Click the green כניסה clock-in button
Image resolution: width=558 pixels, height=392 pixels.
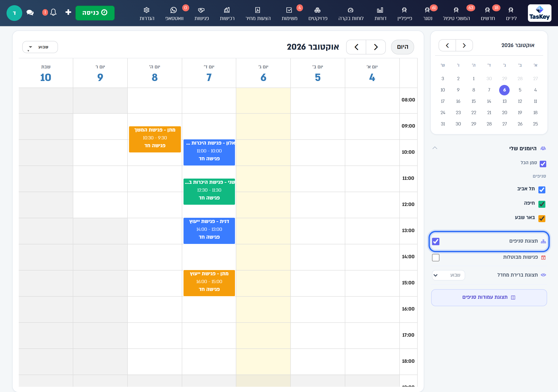pyautogui.click(x=95, y=13)
